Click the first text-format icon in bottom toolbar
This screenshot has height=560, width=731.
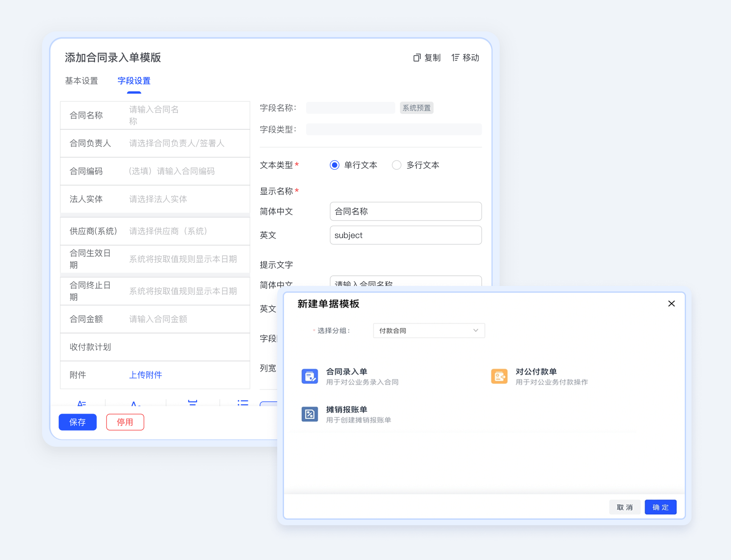[82, 403]
